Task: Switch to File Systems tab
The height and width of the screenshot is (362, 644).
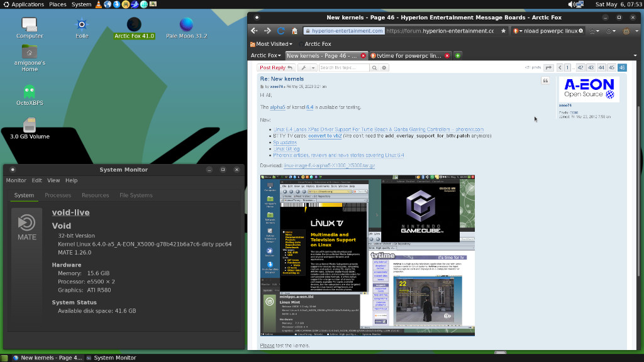Action: [x=136, y=195]
